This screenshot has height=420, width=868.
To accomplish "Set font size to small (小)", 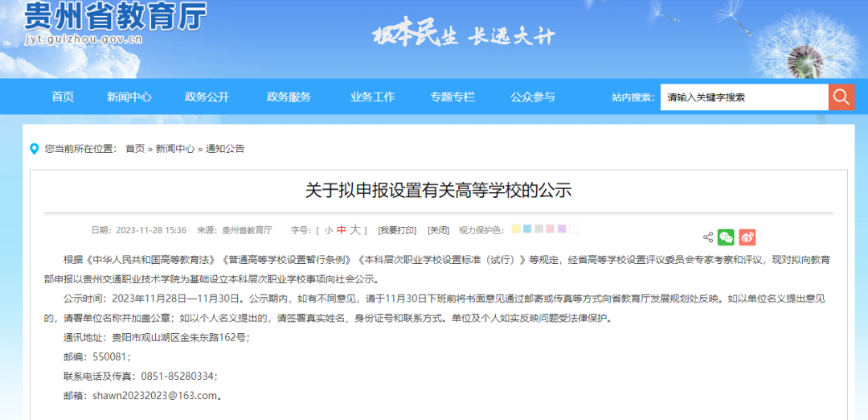I will click(329, 230).
